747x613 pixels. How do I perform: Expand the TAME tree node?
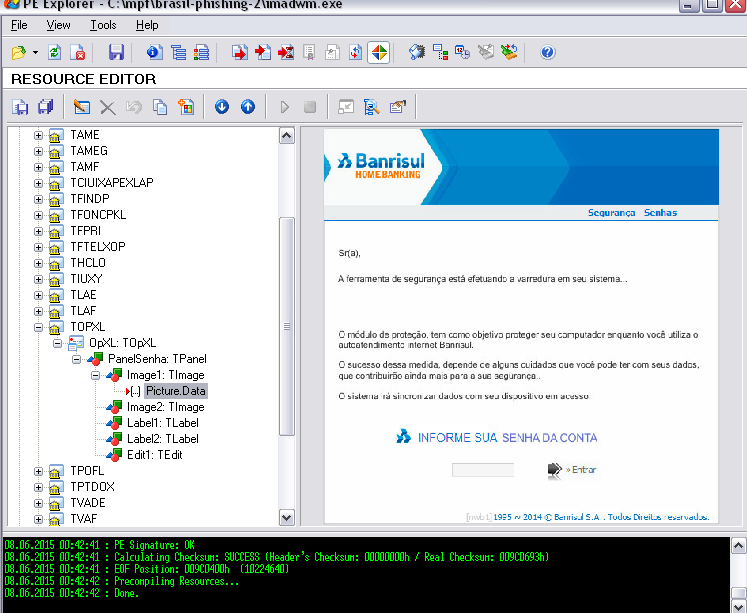[x=39, y=135]
